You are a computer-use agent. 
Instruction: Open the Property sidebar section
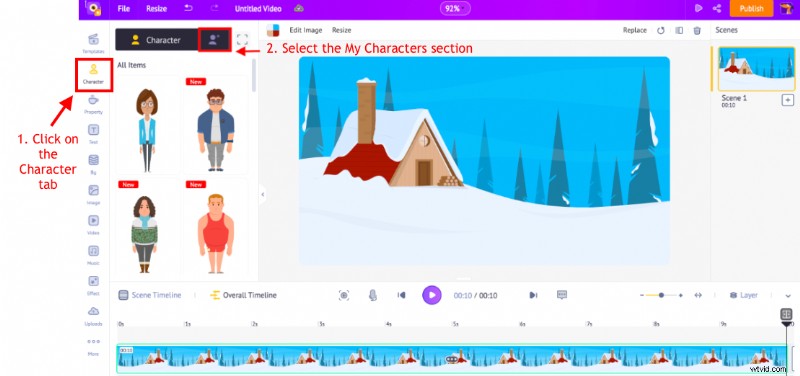[93, 104]
